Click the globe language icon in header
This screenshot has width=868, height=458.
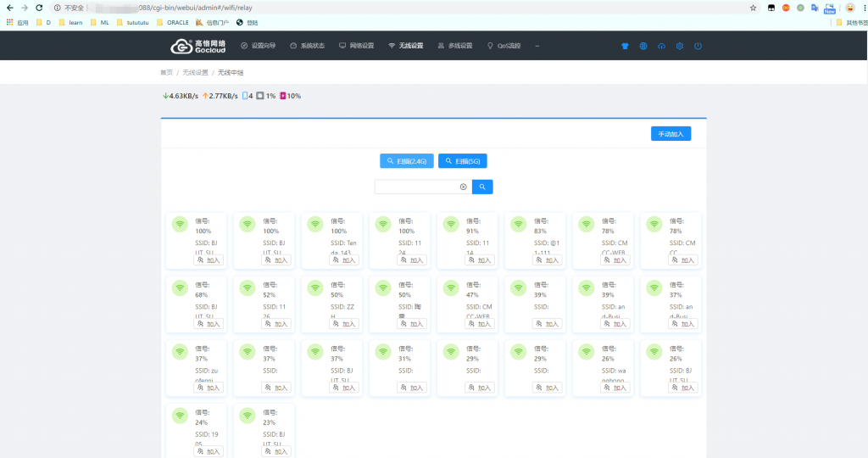click(643, 46)
